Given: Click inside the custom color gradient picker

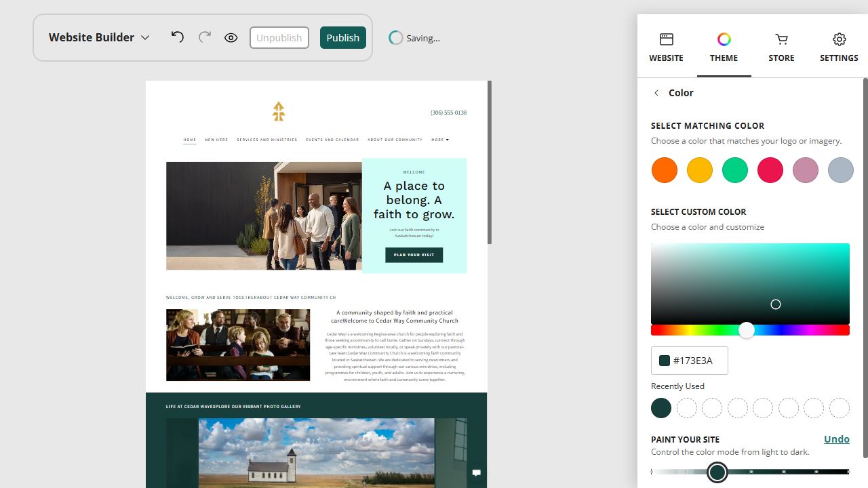Looking at the screenshot, I should 750,283.
